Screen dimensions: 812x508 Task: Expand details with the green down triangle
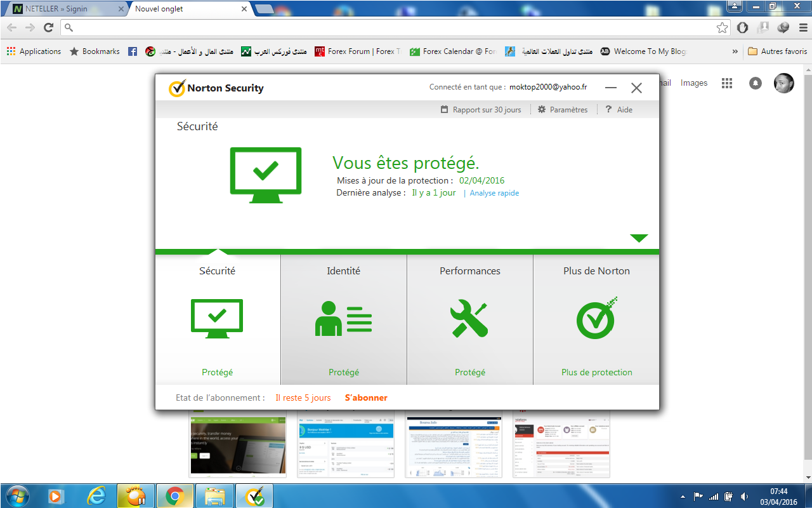coord(639,238)
